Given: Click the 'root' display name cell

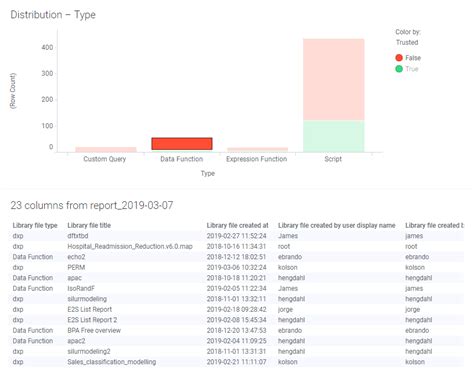Looking at the screenshot, I should (x=284, y=246).
